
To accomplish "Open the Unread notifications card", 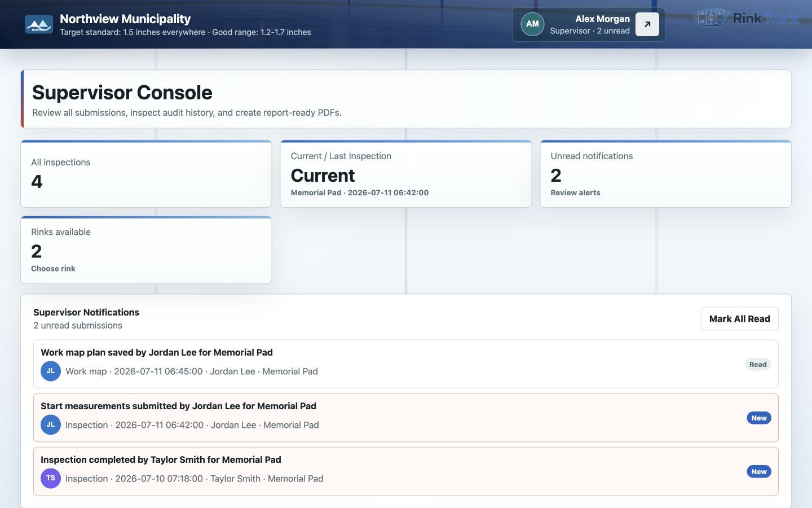I will click(666, 174).
